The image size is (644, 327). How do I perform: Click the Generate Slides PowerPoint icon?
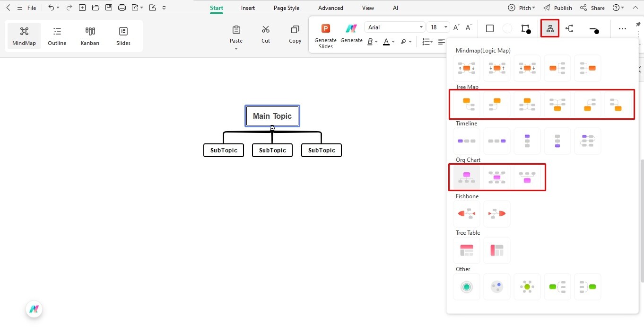[x=325, y=28]
